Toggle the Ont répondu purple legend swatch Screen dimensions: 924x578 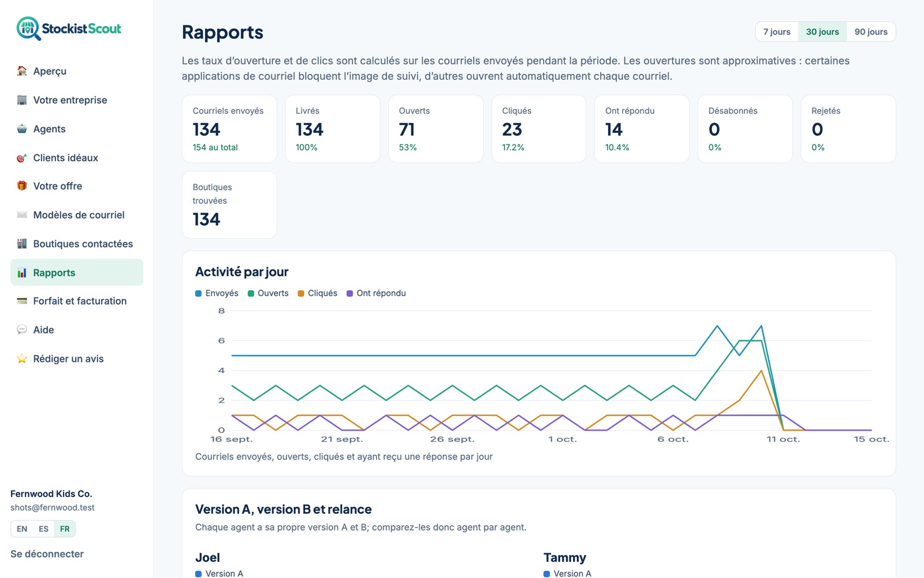coord(350,294)
